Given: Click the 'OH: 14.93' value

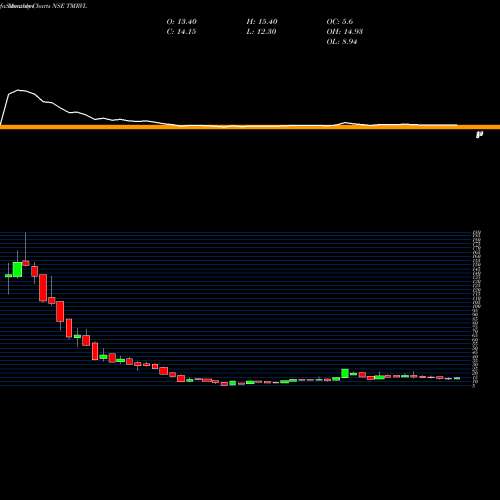Looking at the screenshot, I should tap(345, 32).
